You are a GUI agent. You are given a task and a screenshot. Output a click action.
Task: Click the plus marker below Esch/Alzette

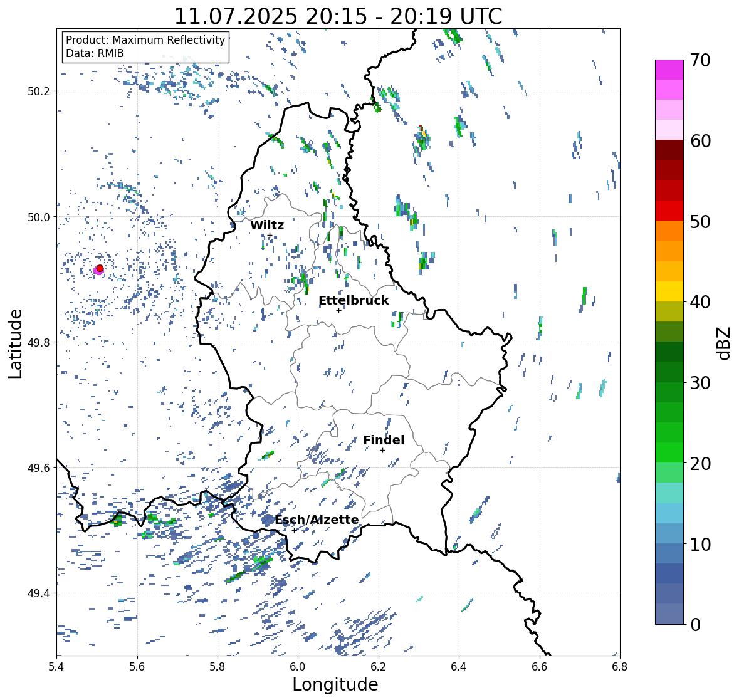pos(295,530)
